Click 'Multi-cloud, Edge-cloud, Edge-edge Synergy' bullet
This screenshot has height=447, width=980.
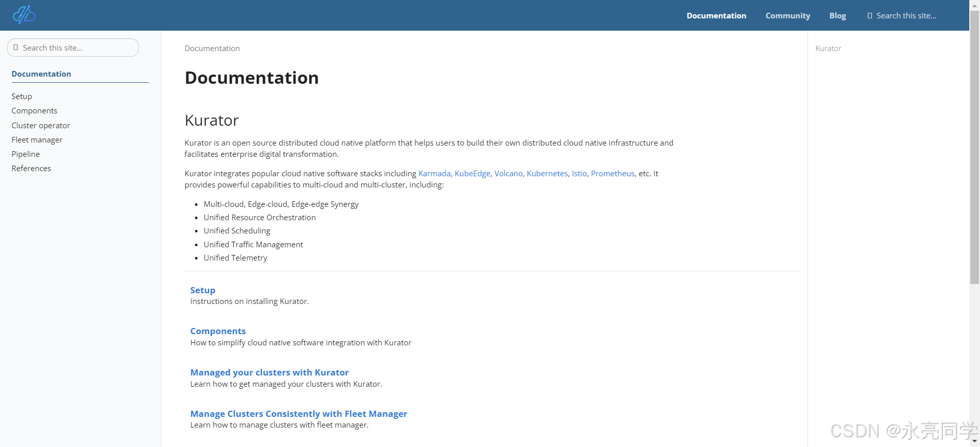[x=281, y=204]
